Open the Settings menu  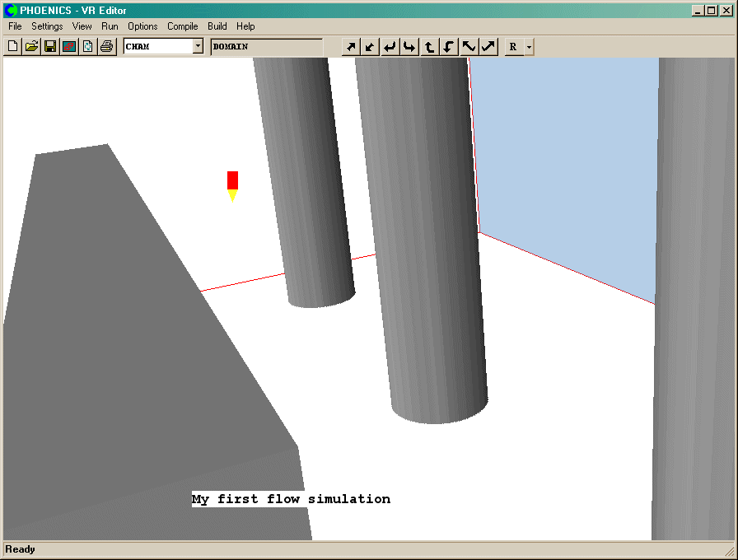[47, 26]
